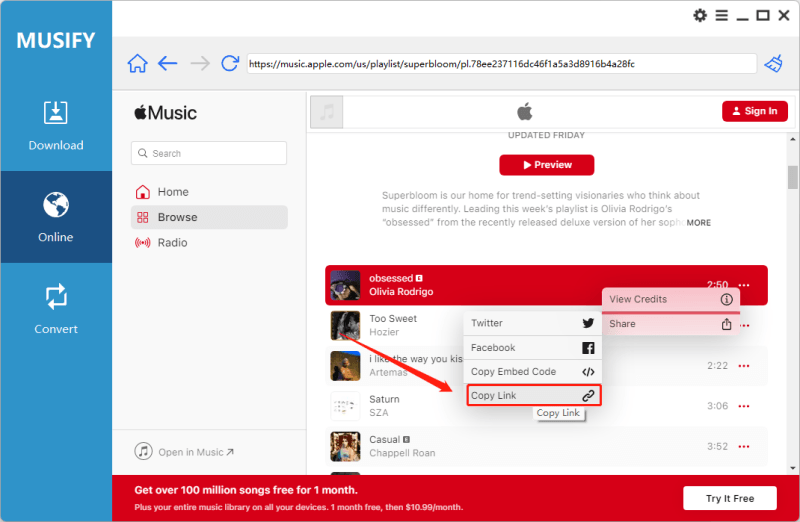Open the Convert section
This screenshot has width=800, height=522.
[56, 309]
